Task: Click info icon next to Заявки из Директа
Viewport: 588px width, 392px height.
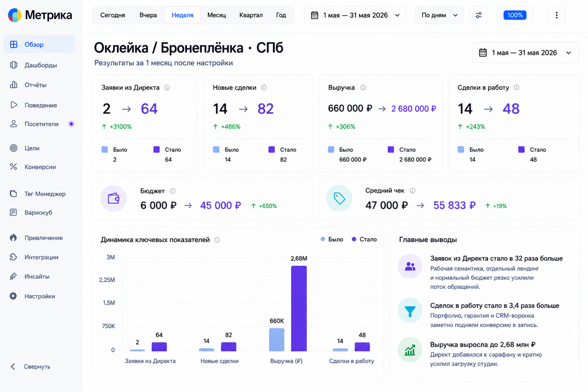Action: pos(167,88)
